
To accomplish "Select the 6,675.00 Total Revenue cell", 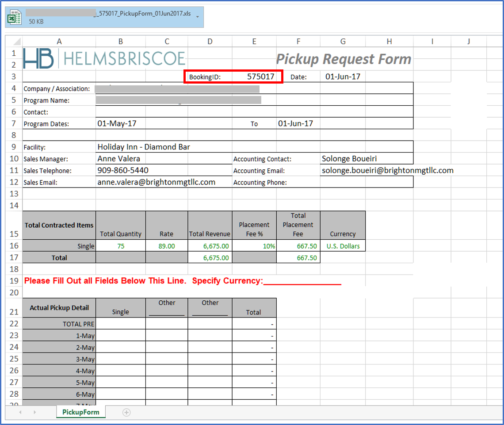I will point(210,246).
